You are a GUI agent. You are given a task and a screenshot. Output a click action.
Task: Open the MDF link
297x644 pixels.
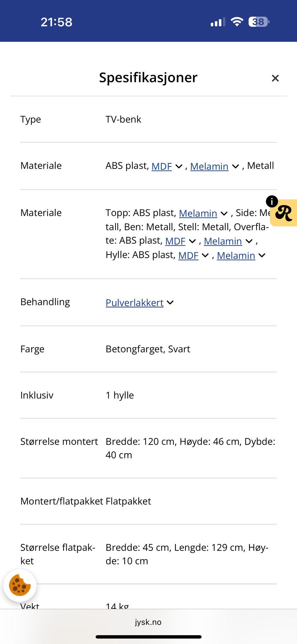point(161,166)
